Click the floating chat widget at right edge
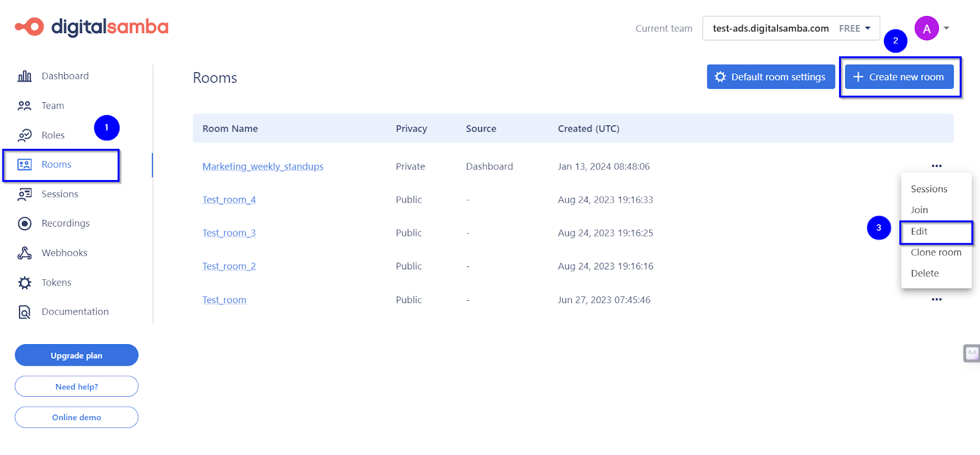 [x=971, y=353]
